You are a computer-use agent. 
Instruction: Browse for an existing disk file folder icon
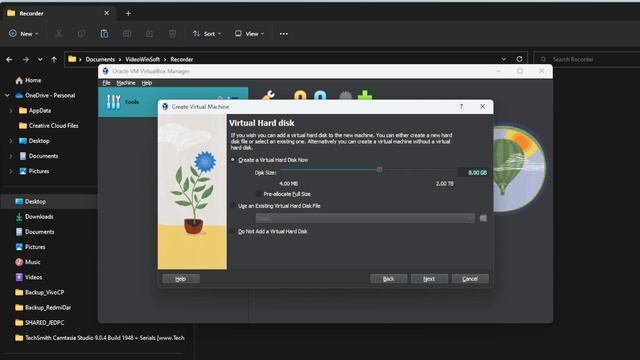(x=483, y=218)
